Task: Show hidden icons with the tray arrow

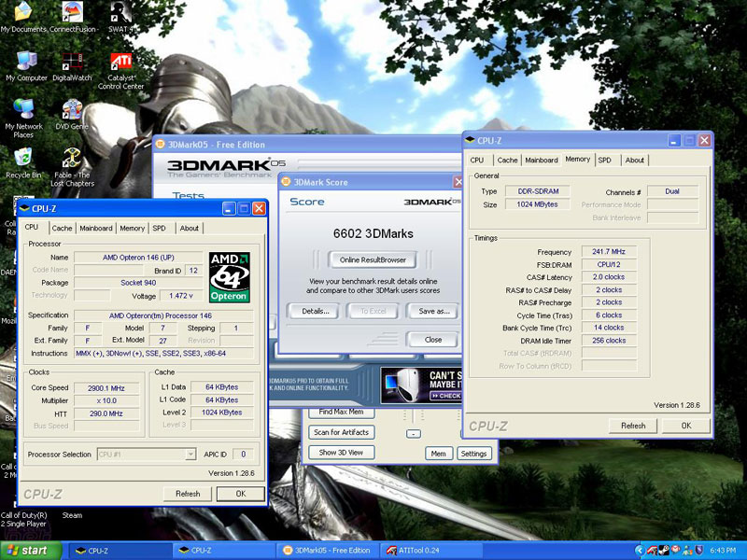Action: 640,551
